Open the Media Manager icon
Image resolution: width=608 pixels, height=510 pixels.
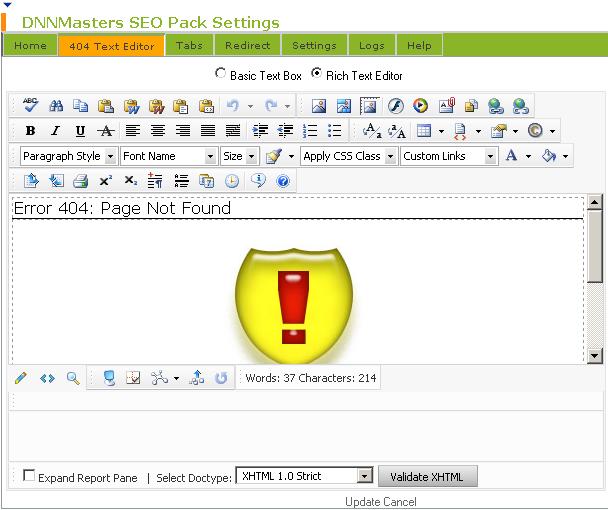pos(421,106)
